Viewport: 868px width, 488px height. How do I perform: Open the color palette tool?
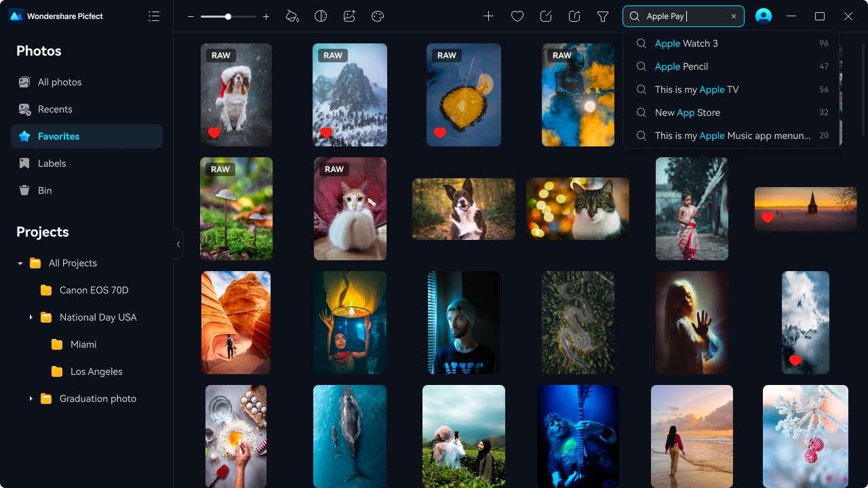pyautogui.click(x=378, y=16)
